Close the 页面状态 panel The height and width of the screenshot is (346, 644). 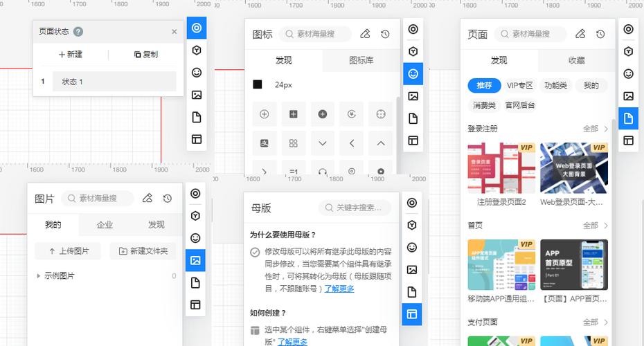point(174,32)
